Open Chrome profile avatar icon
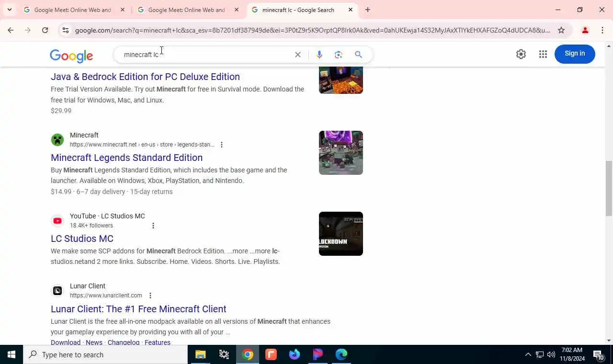Image resolution: width=613 pixels, height=364 pixels. click(585, 30)
